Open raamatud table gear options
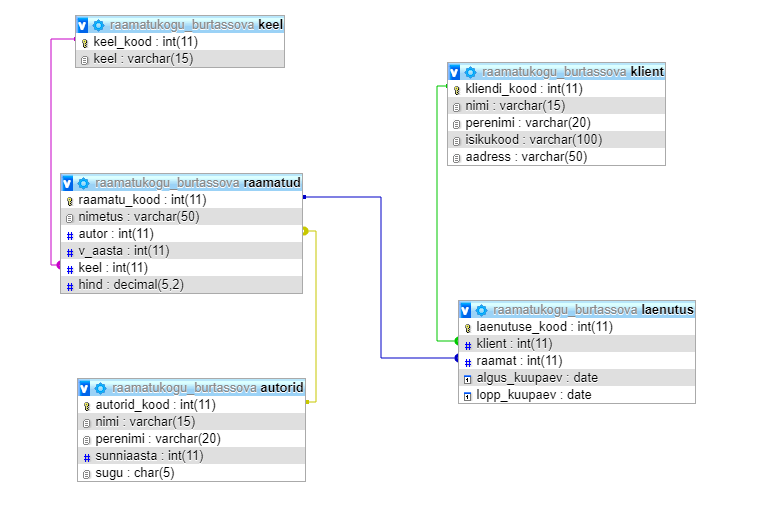Image resolution: width=766 pixels, height=506 pixels. (x=84, y=183)
